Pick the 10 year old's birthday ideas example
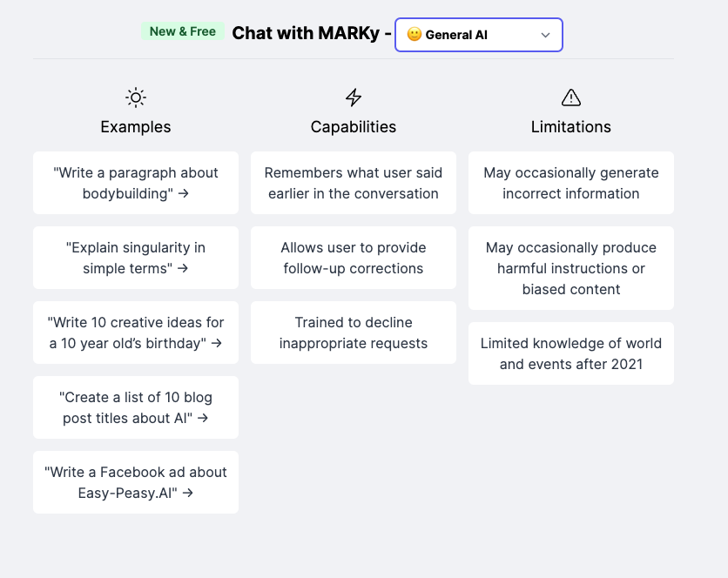Screen dimensions: 728x578 (x=136, y=333)
